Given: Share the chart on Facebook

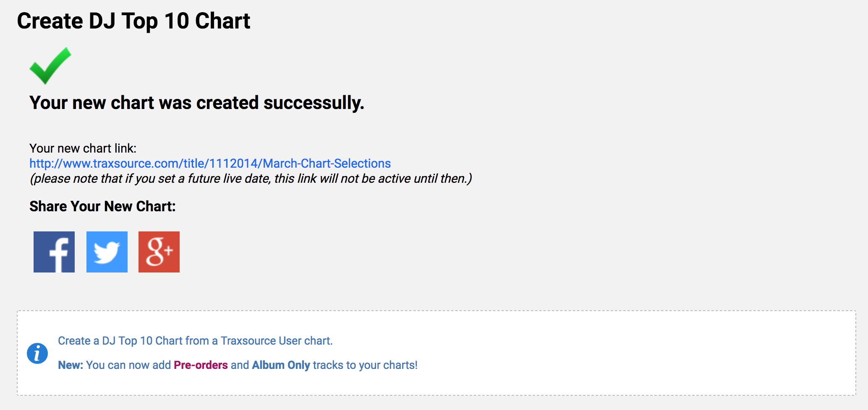Looking at the screenshot, I should point(54,252).
